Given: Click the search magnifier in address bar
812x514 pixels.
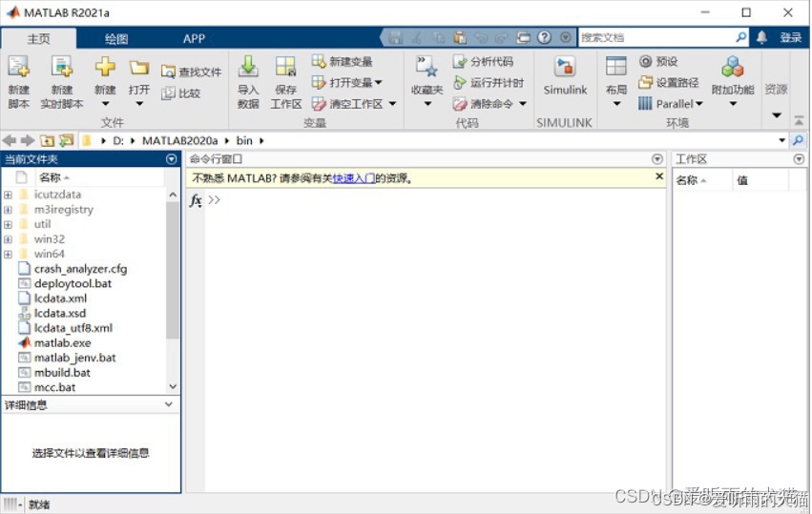Looking at the screenshot, I should [x=799, y=140].
